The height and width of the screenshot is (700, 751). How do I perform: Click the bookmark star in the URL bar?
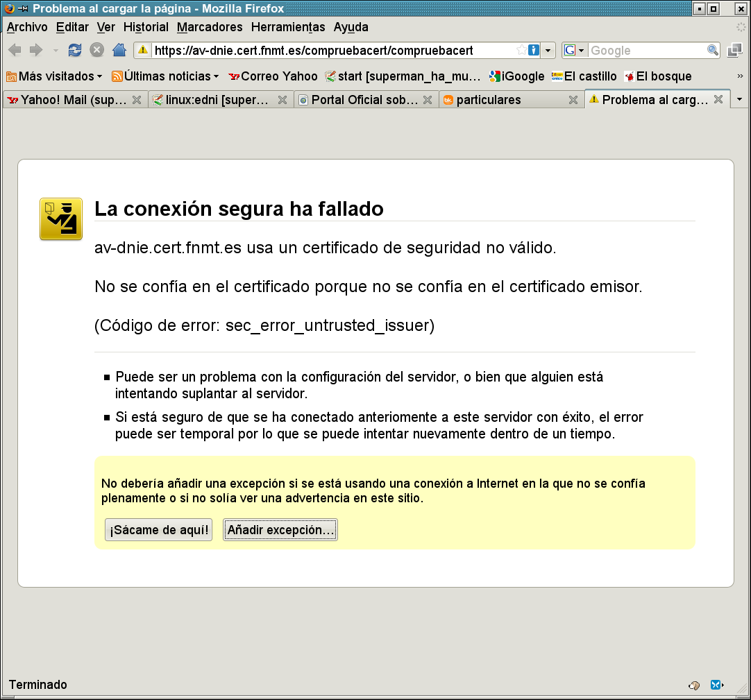click(521, 50)
